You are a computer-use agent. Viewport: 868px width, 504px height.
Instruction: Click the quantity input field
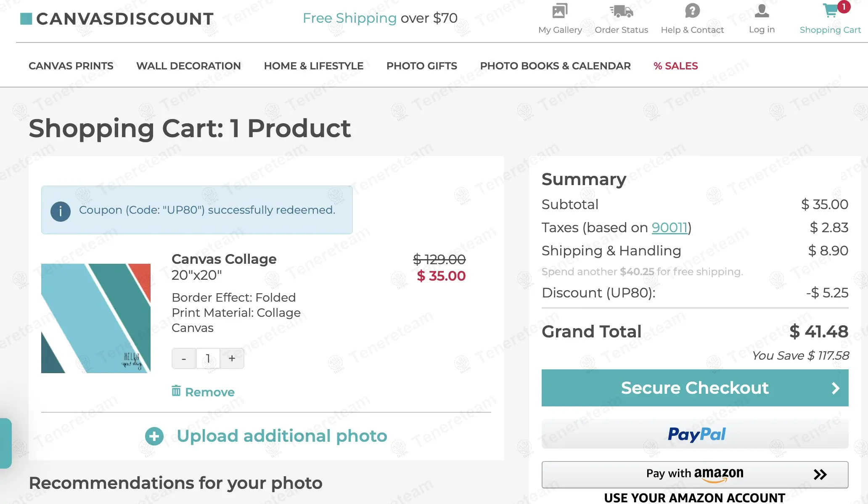coord(208,358)
